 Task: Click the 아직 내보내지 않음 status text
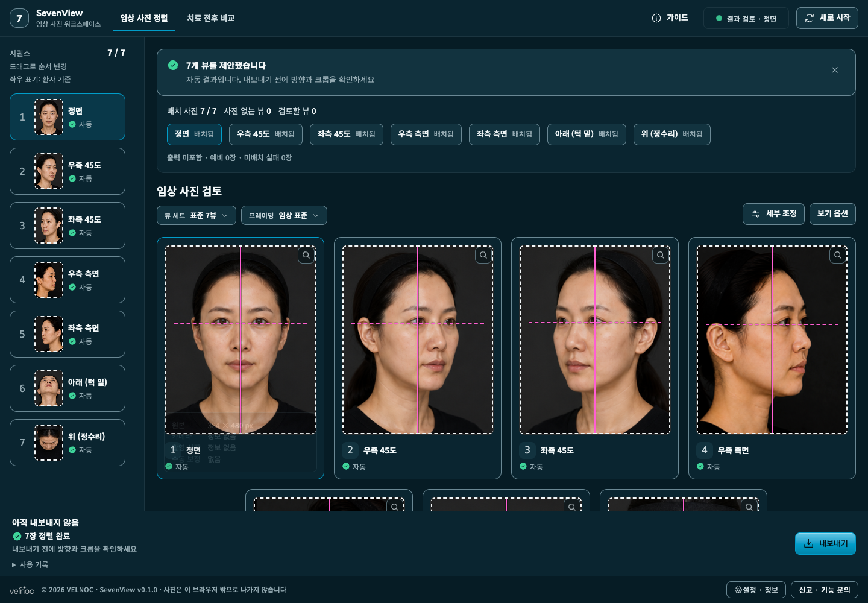[45, 523]
